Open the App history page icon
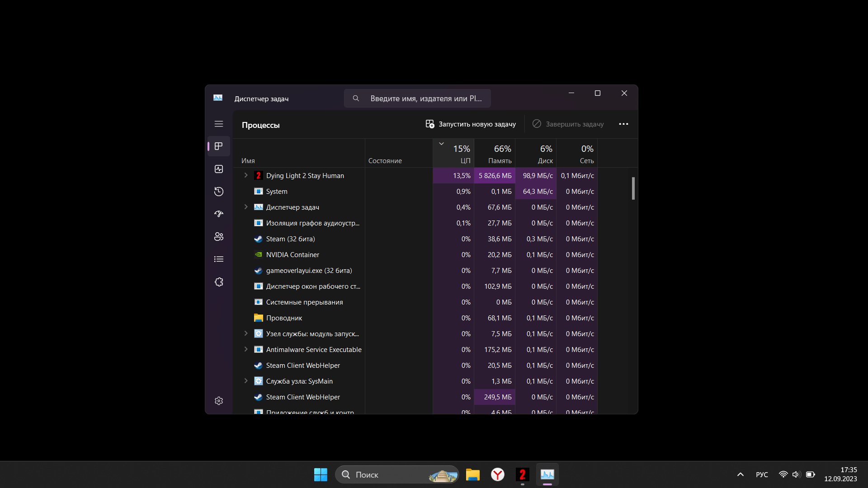 pos(219,192)
